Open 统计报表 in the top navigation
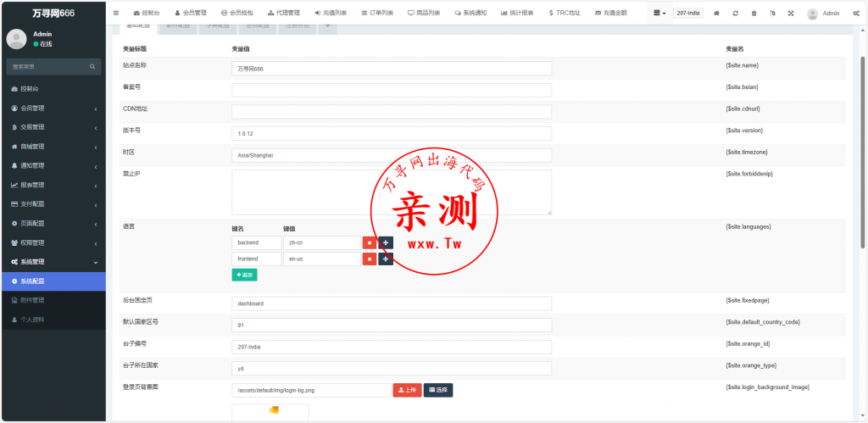 coord(517,14)
